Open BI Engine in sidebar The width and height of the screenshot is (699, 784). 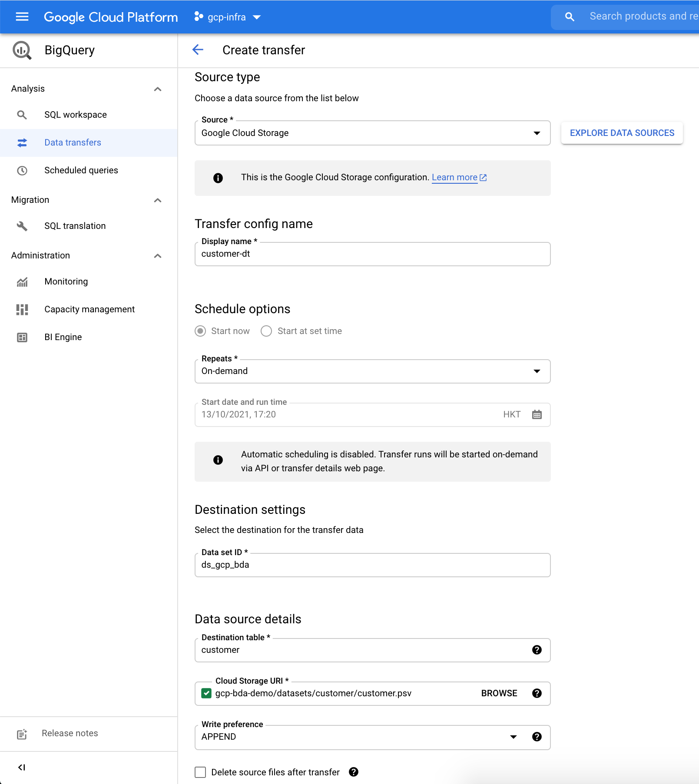pos(89,337)
